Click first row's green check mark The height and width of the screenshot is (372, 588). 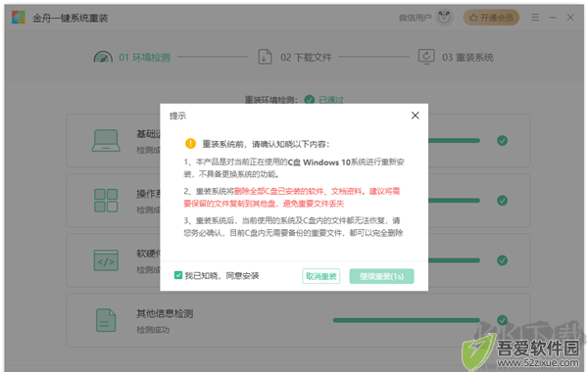click(502, 141)
